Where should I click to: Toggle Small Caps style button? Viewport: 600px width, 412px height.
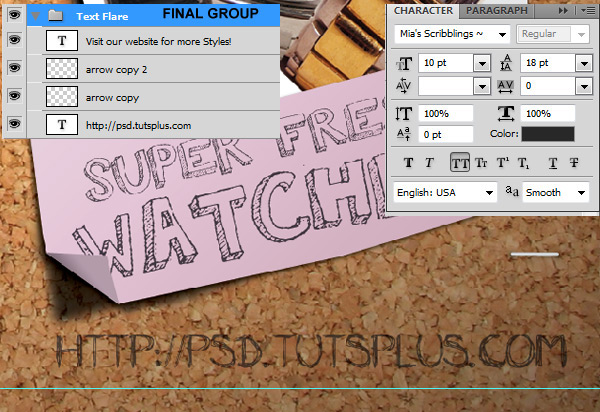[x=481, y=163]
